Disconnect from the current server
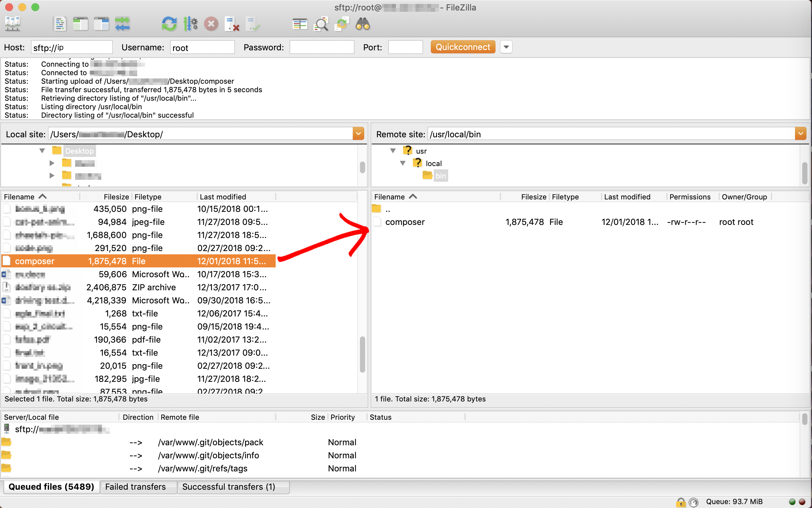 click(x=232, y=24)
